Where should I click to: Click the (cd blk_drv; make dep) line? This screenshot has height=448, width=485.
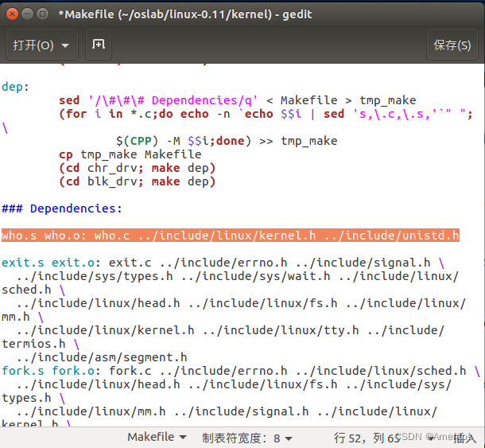click(x=137, y=181)
